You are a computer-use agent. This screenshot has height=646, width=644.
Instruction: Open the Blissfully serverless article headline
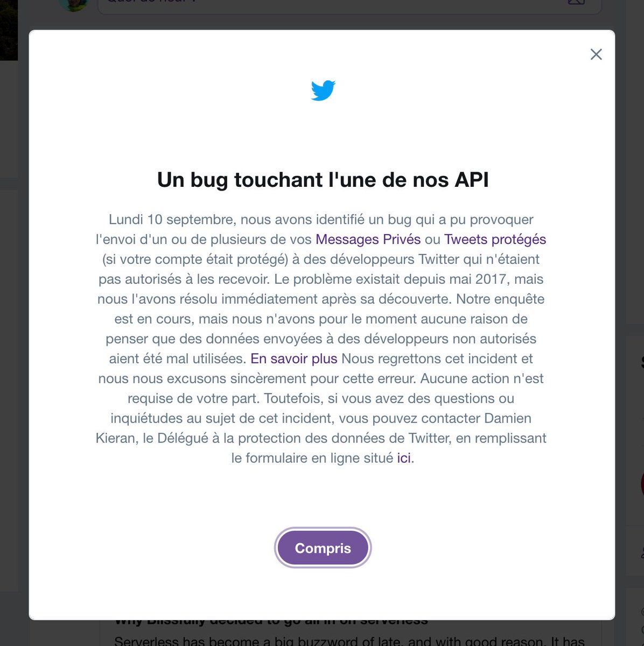point(271,621)
